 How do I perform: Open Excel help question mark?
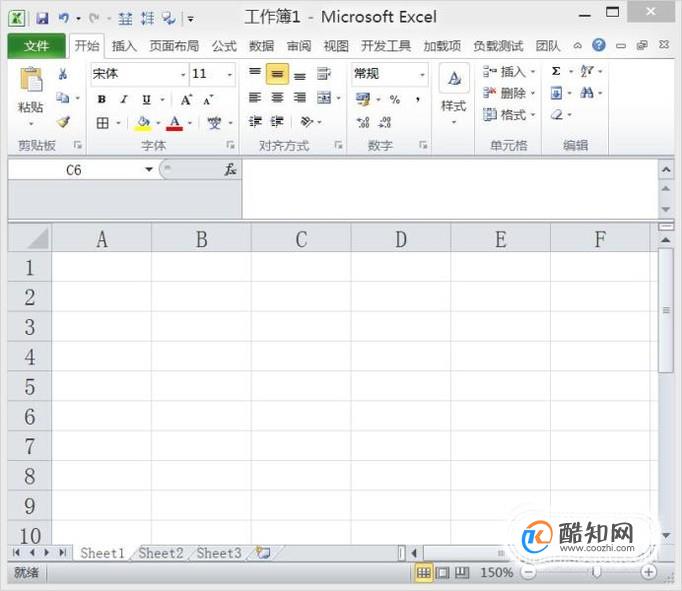pos(599,45)
